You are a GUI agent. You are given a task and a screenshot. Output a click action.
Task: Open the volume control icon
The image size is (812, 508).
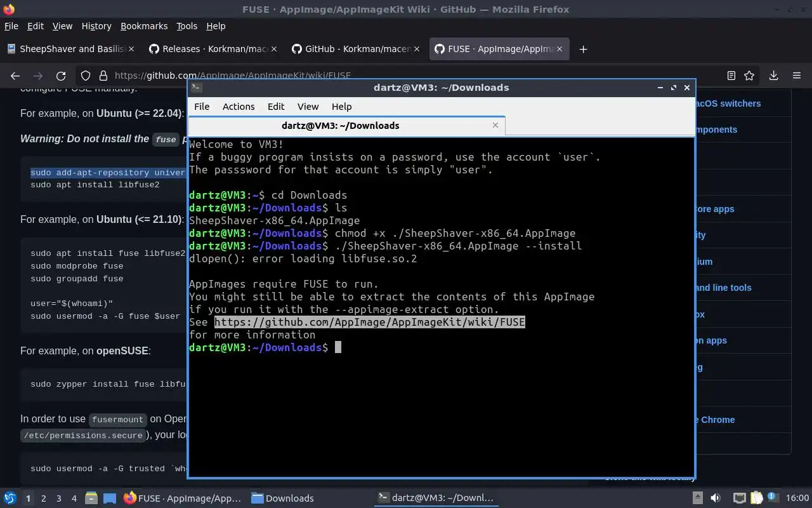716,498
